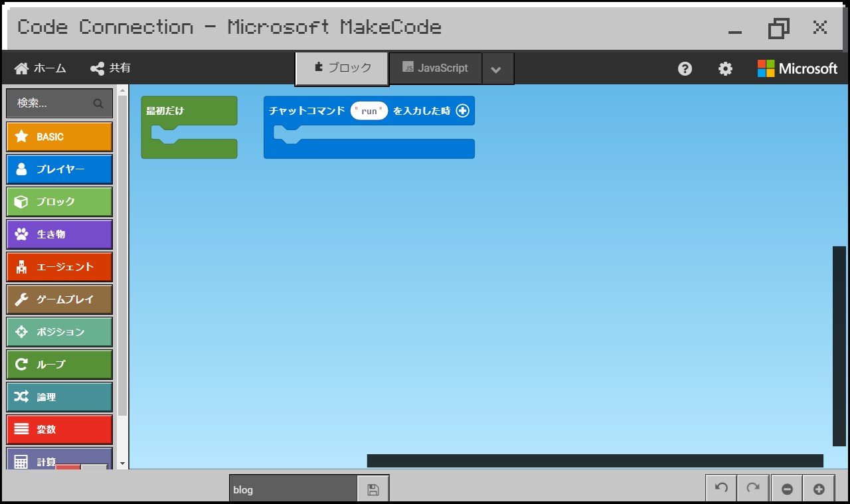Image resolution: width=850 pixels, height=504 pixels.
Task: Edit the project name field blog
Action: (x=294, y=490)
